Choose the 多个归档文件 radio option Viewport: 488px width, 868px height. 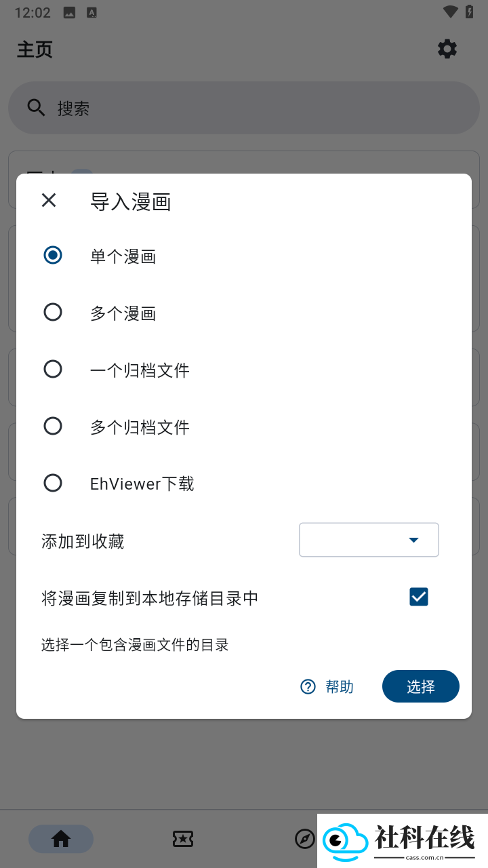pos(53,426)
